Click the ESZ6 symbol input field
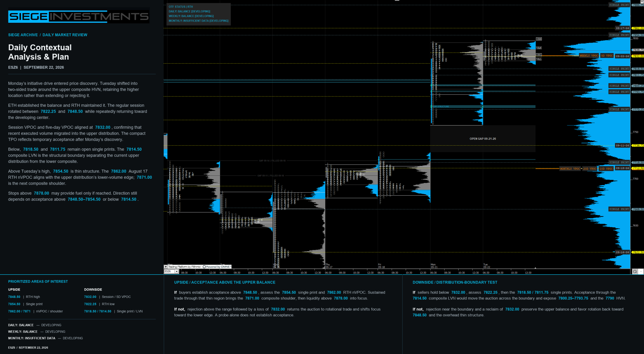Image resolution: width=644 pixels, height=354 pixels. coord(170,272)
